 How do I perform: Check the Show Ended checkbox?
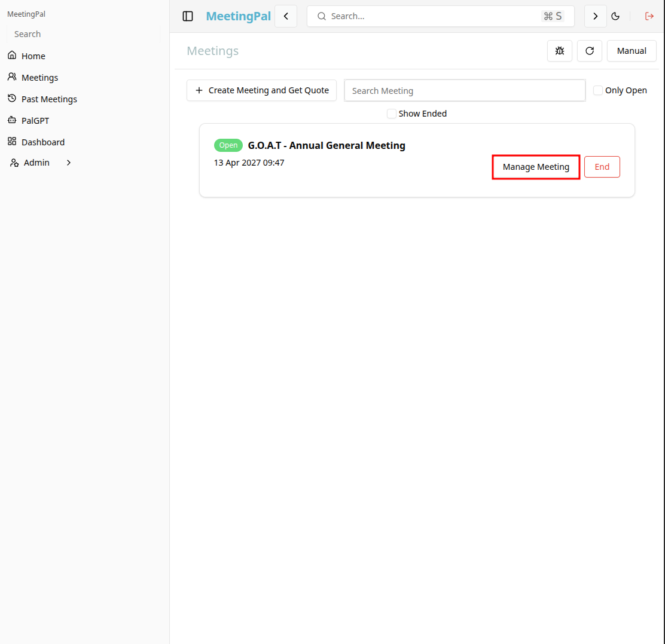(x=392, y=114)
